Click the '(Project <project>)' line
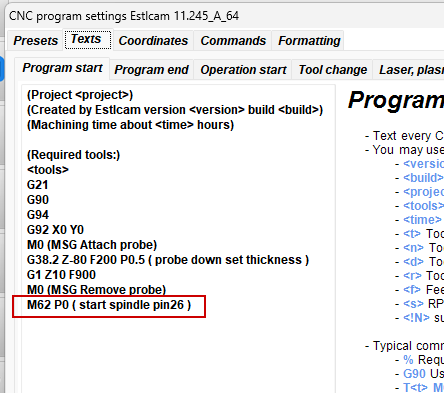444x393 pixels. [80, 95]
